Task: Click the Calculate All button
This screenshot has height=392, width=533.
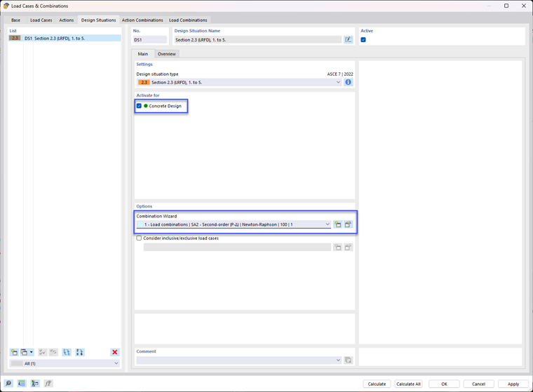Action: 408,384
